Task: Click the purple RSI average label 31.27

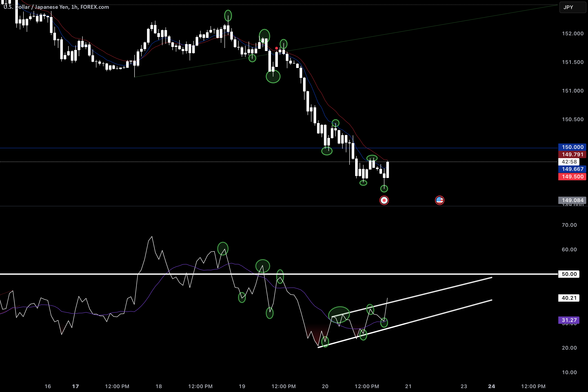Action: pyautogui.click(x=569, y=320)
